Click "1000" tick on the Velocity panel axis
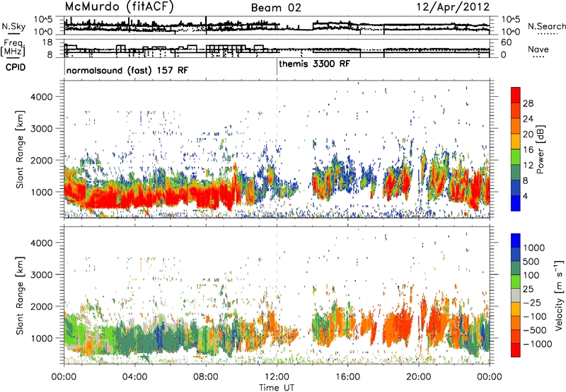 42,338
